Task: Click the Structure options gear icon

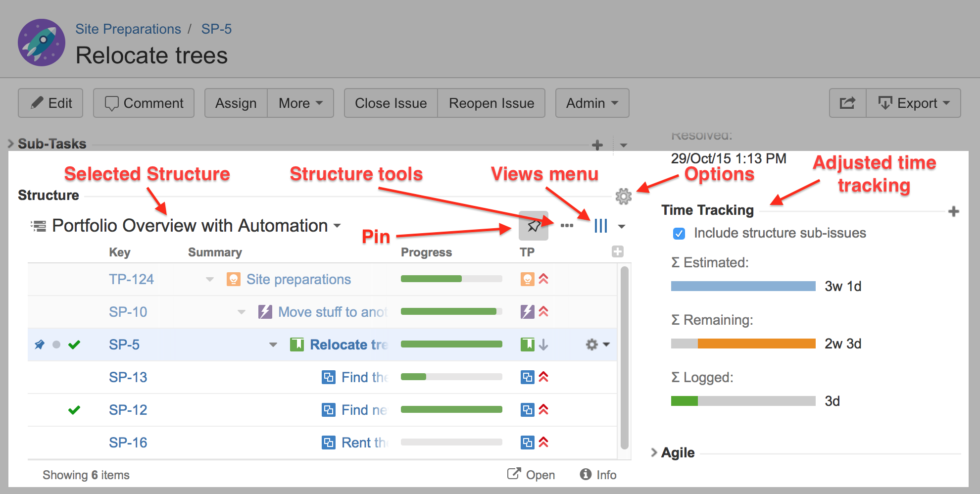Action: 623,197
